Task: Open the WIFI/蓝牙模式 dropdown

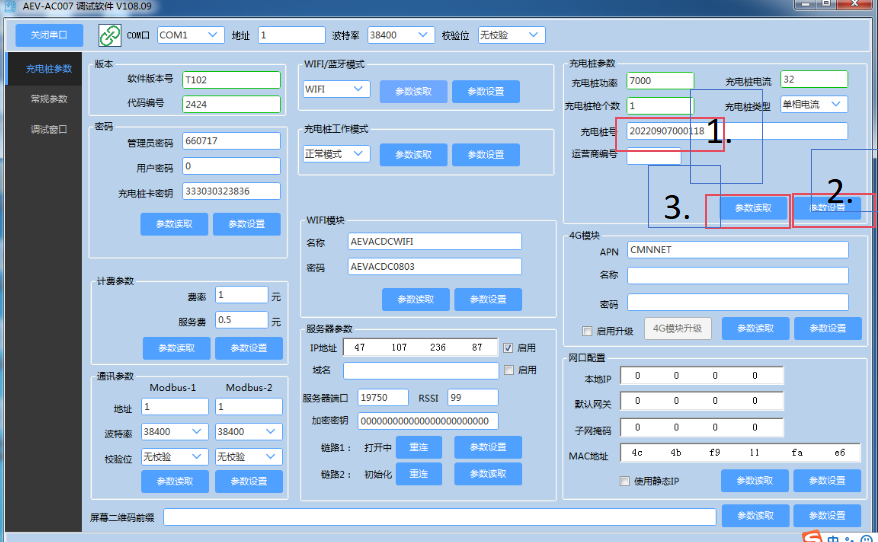Action: point(335,90)
